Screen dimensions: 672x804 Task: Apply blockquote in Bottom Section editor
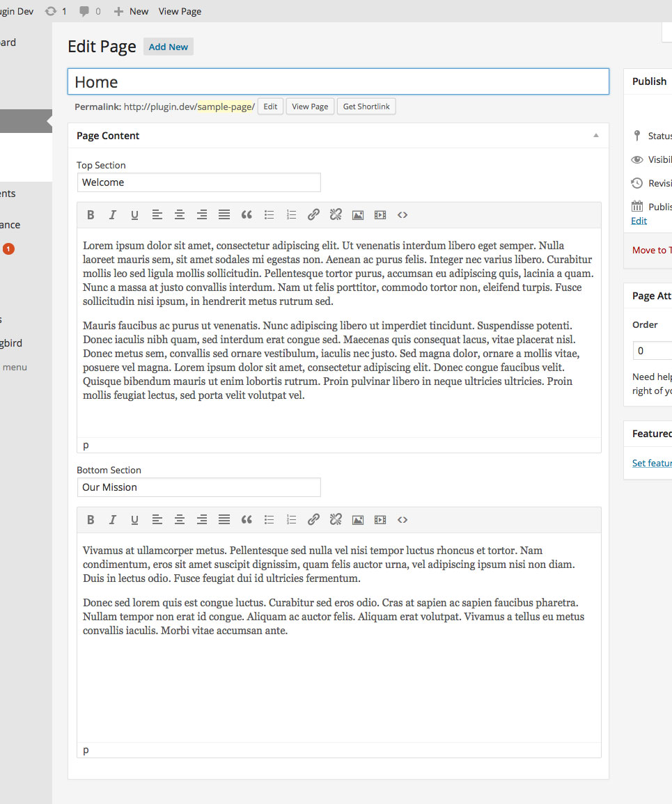click(247, 520)
